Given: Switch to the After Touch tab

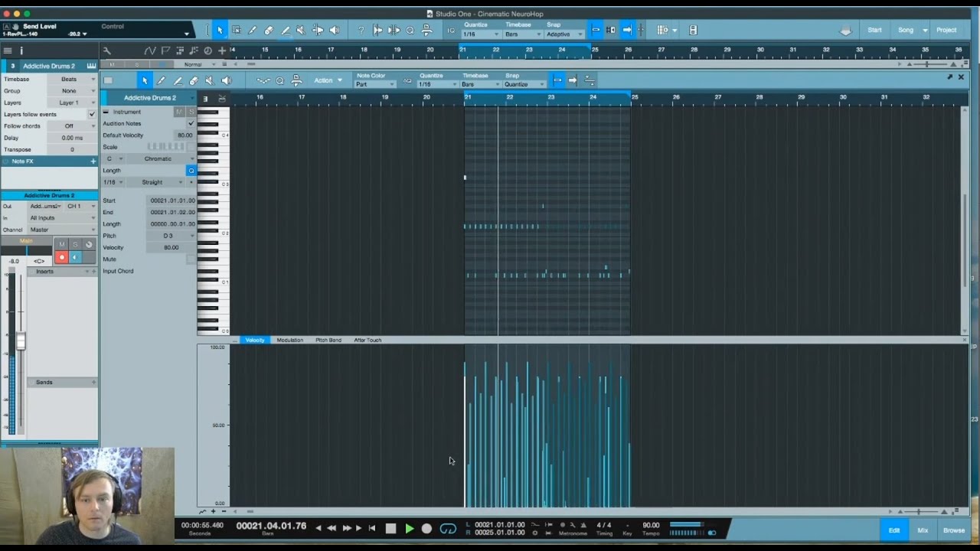Looking at the screenshot, I should [367, 340].
